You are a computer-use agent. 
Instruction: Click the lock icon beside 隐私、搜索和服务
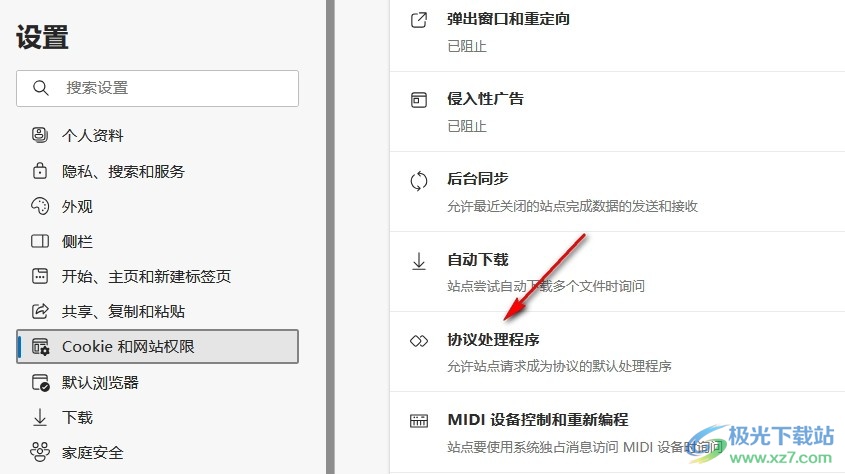coord(40,171)
